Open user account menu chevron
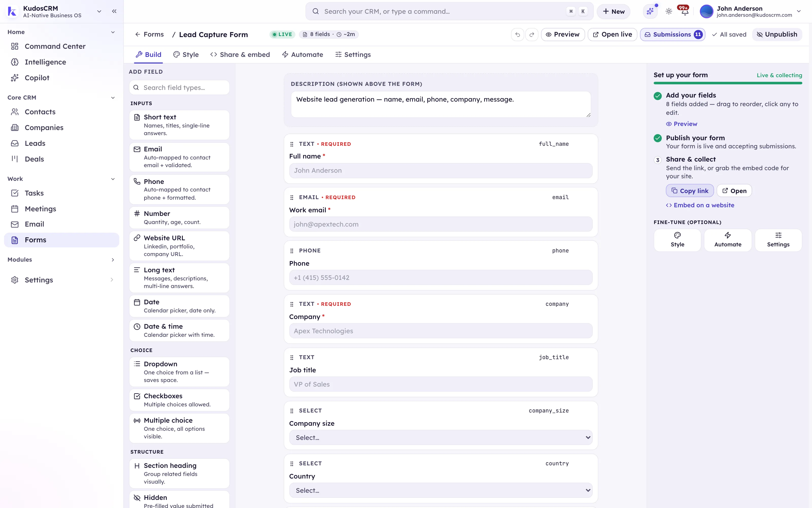 799,11
